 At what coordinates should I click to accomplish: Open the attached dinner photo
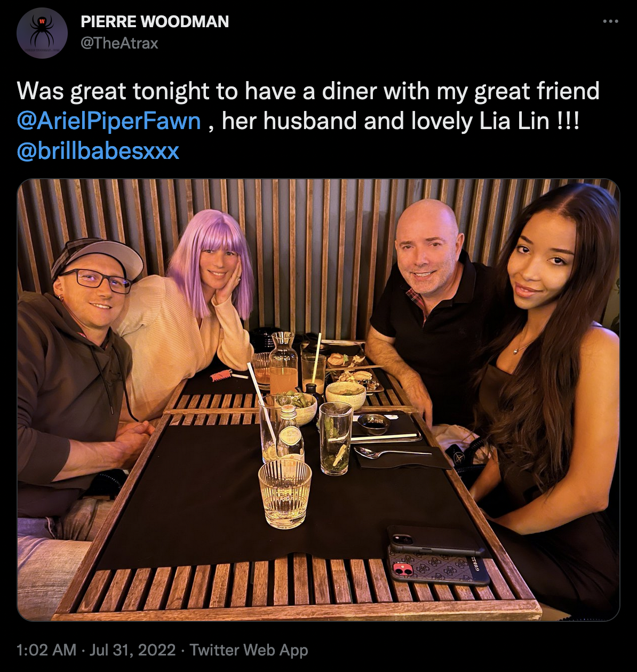[x=318, y=399]
